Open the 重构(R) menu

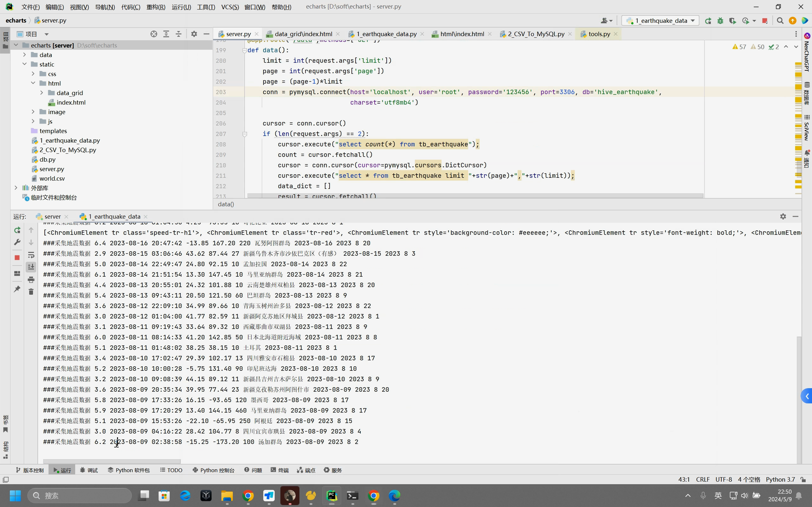tap(156, 7)
